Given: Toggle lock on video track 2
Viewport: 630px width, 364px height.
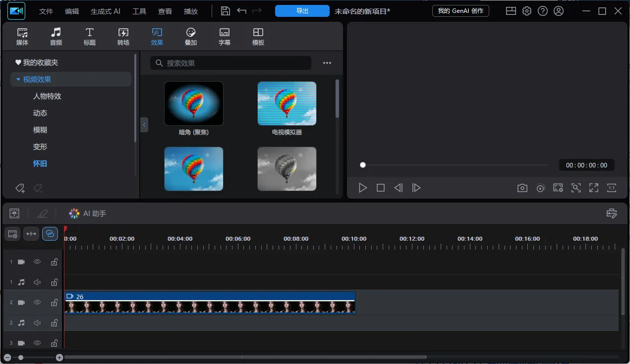Looking at the screenshot, I should (x=54, y=302).
